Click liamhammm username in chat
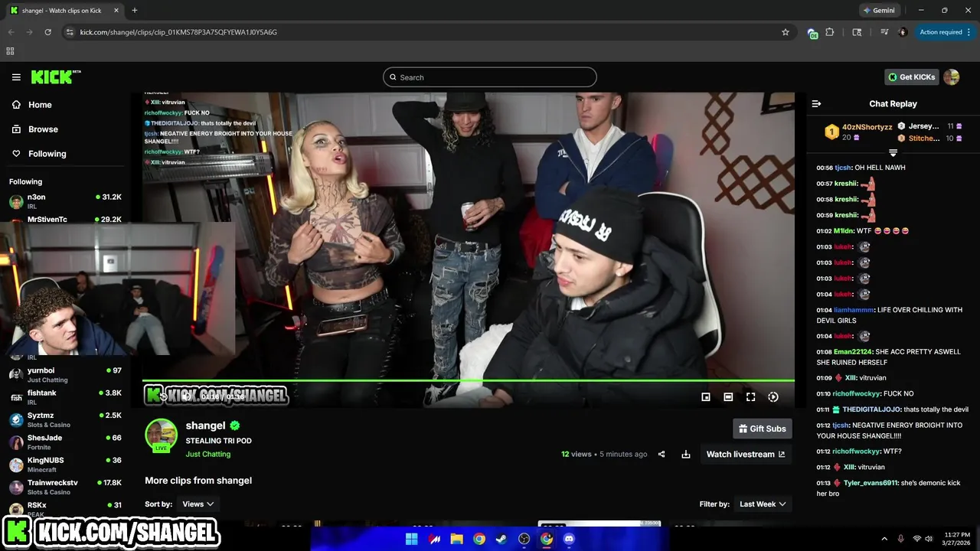 click(x=854, y=310)
